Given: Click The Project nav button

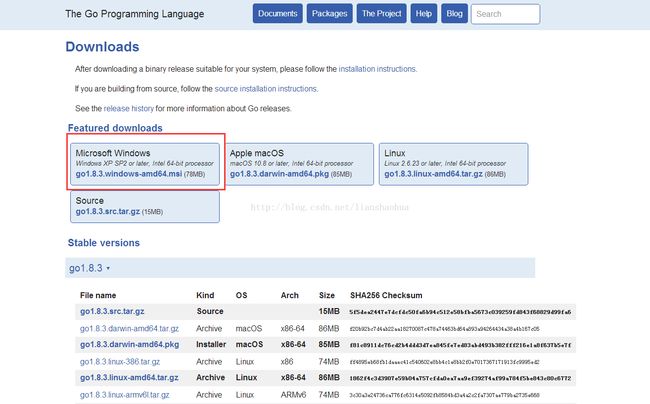Looking at the screenshot, I should 381,14.
